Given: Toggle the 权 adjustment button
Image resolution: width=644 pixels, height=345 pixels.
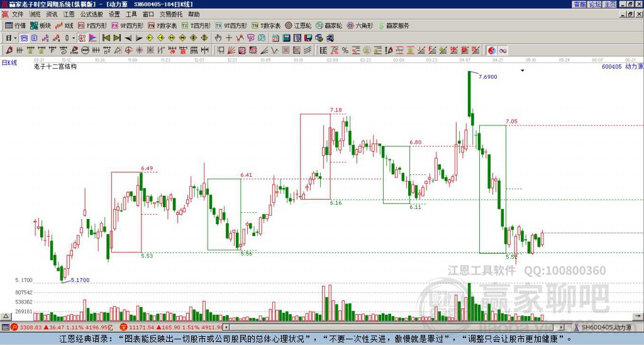Looking at the screenshot, I should tap(82, 38).
